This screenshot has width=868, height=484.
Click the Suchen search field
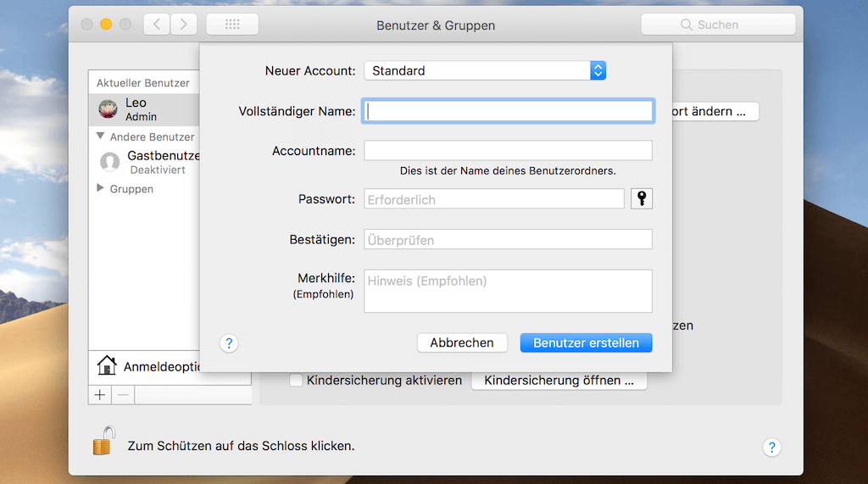(x=718, y=25)
